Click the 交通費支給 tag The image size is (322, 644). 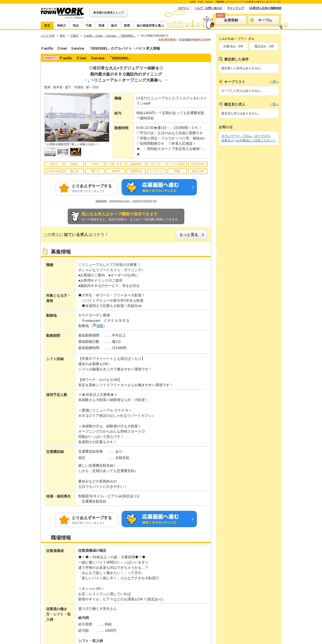136,171
